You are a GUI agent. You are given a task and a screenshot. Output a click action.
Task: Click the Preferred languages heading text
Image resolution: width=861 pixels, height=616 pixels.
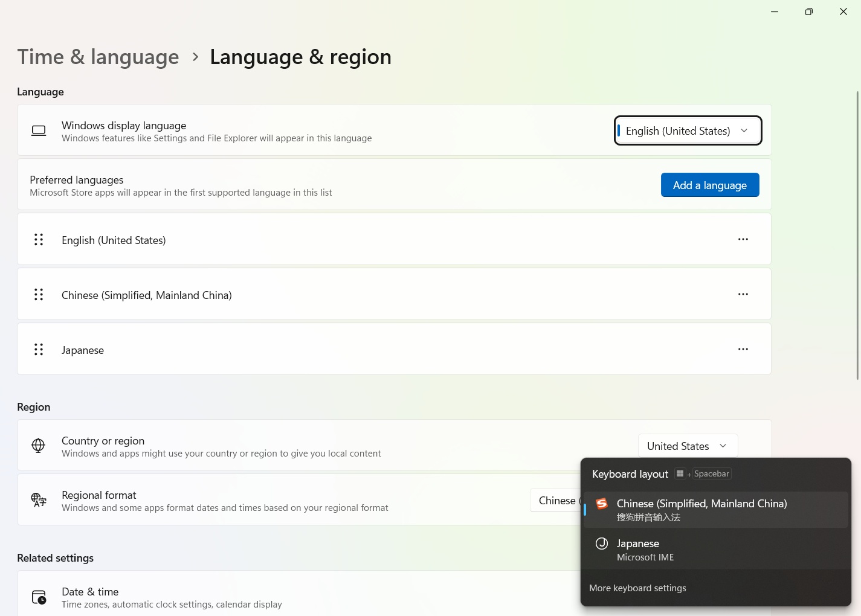pos(77,180)
